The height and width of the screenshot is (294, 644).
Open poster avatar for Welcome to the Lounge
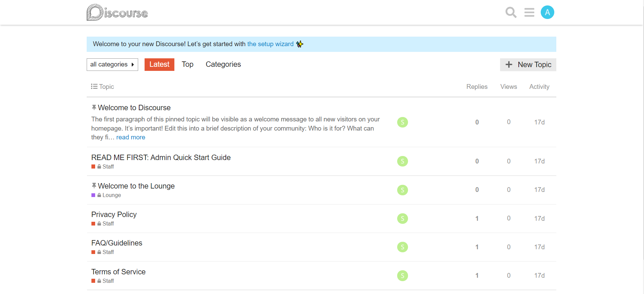[402, 190]
